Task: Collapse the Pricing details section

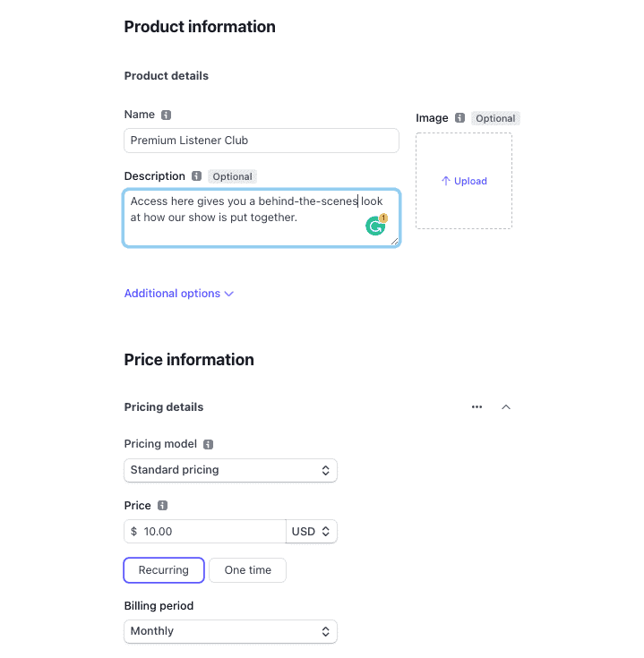Action: [506, 407]
